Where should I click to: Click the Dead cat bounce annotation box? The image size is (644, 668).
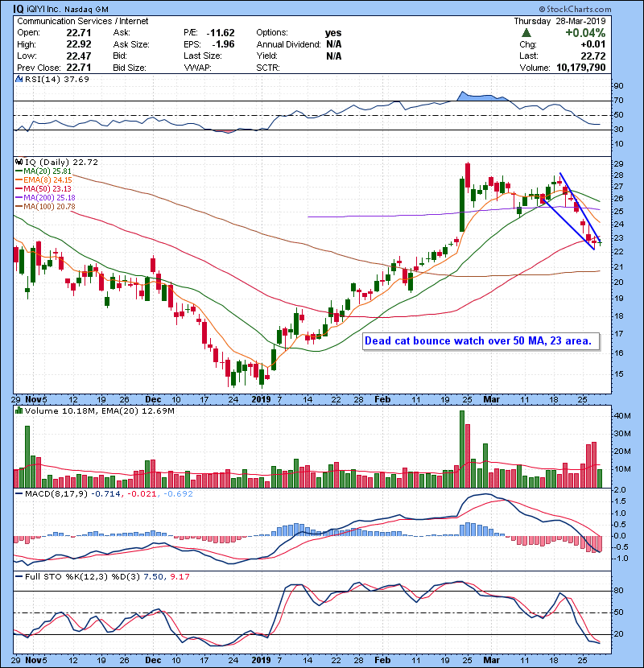[x=481, y=341]
